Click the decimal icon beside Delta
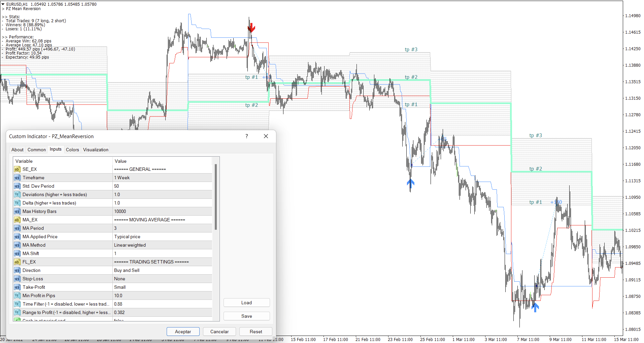Screen dimensions: 644x343 tap(17, 203)
